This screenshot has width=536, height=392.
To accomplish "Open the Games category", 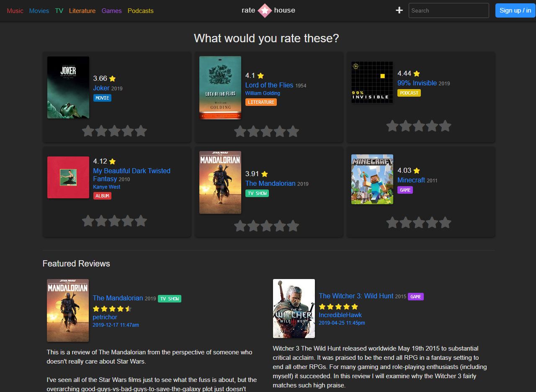I will click(111, 11).
